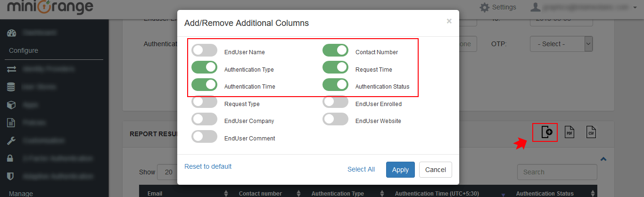
Task: Turn on EndUser Company column switch
Action: (204, 119)
